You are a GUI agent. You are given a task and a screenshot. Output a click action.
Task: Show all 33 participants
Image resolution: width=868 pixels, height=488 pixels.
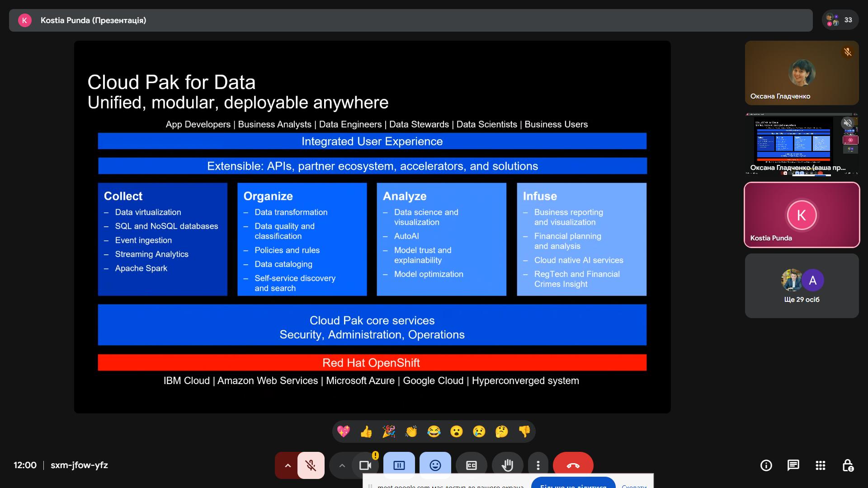pos(840,20)
